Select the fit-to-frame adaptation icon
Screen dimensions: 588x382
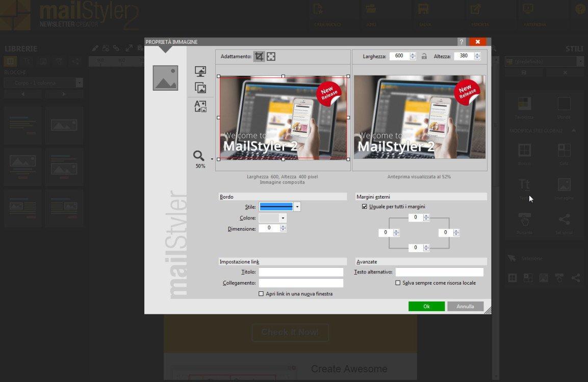click(271, 57)
